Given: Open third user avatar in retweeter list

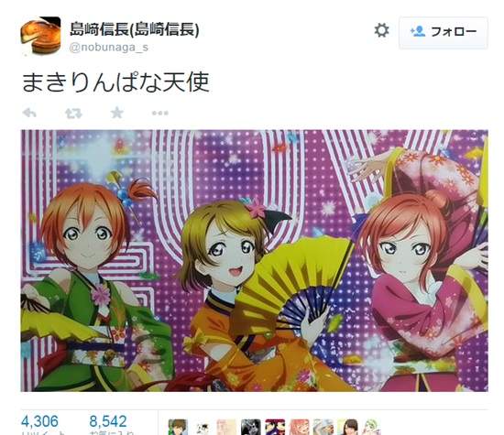Looking at the screenshot, I should (226, 428).
